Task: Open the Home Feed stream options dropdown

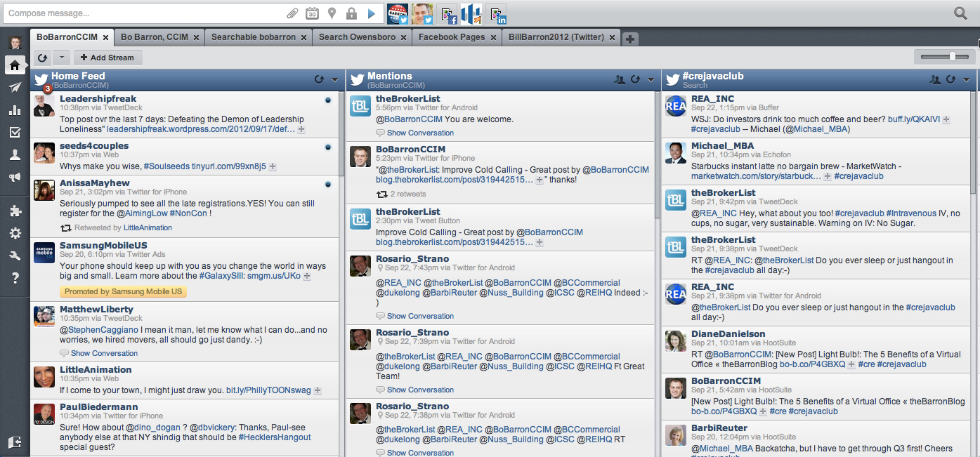Action: coord(334,79)
